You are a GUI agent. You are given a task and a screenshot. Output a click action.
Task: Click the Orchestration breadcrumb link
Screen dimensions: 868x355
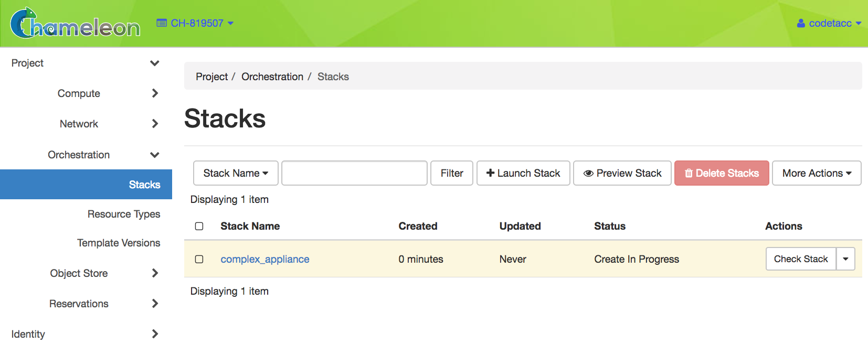(x=272, y=77)
